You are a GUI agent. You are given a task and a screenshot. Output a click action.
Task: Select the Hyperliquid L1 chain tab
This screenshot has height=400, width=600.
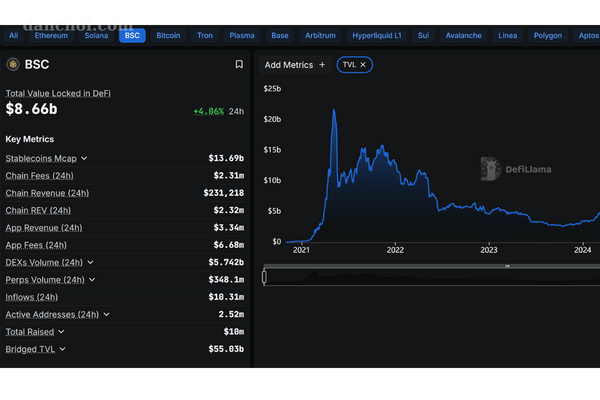[x=377, y=35]
